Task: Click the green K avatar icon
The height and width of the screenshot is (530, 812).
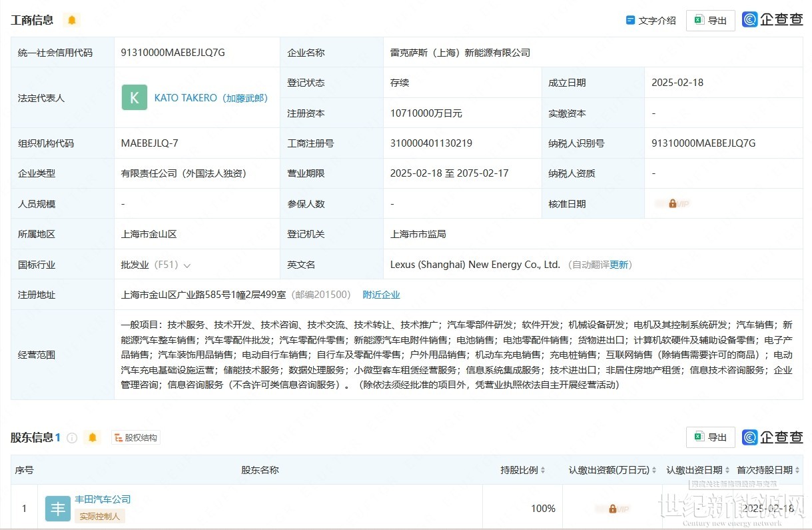Action: tap(134, 97)
